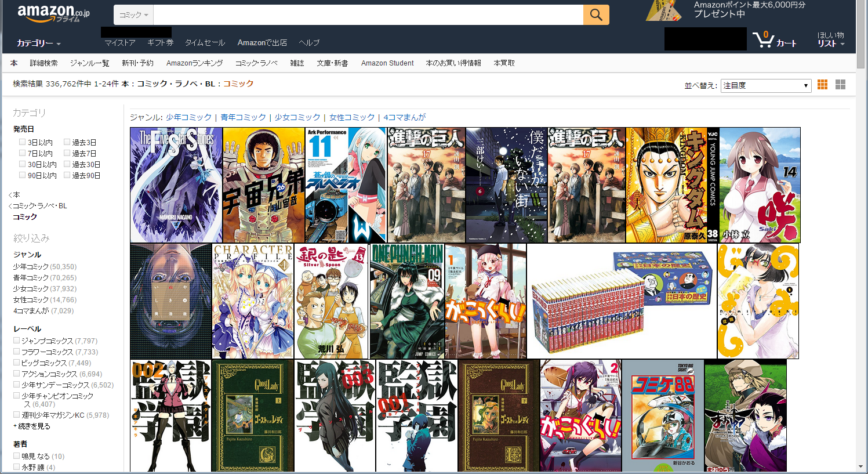Open the コミック search category dropdown

(x=134, y=15)
